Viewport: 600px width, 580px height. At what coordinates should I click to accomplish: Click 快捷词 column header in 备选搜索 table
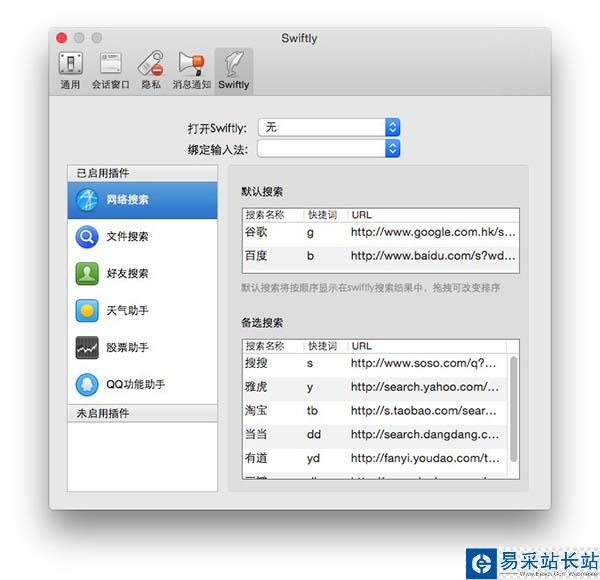tap(323, 346)
